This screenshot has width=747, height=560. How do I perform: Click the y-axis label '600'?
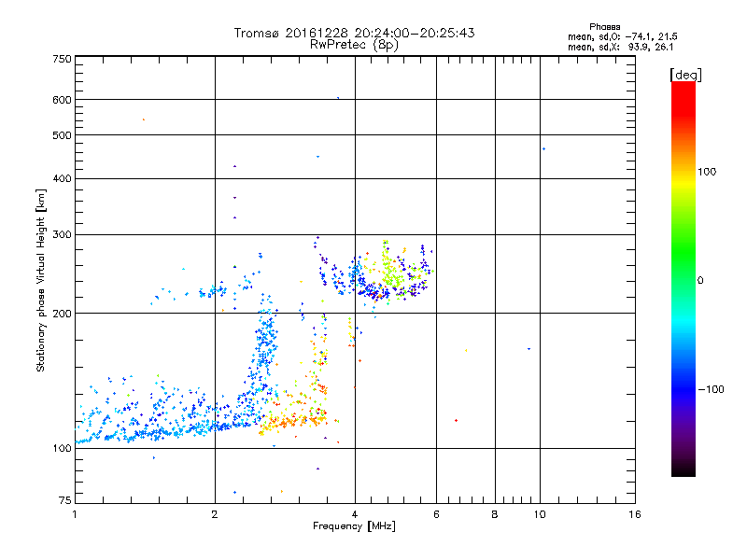(x=62, y=100)
